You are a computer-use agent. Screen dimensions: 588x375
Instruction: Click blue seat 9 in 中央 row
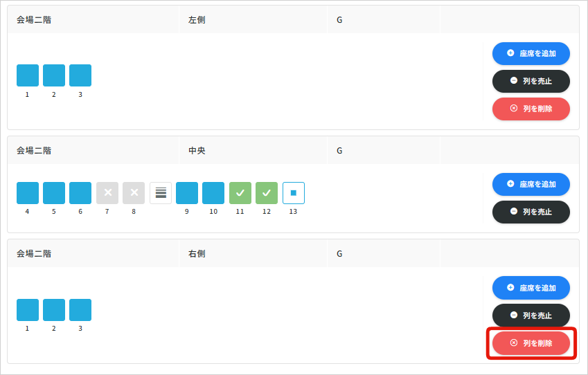tap(187, 193)
